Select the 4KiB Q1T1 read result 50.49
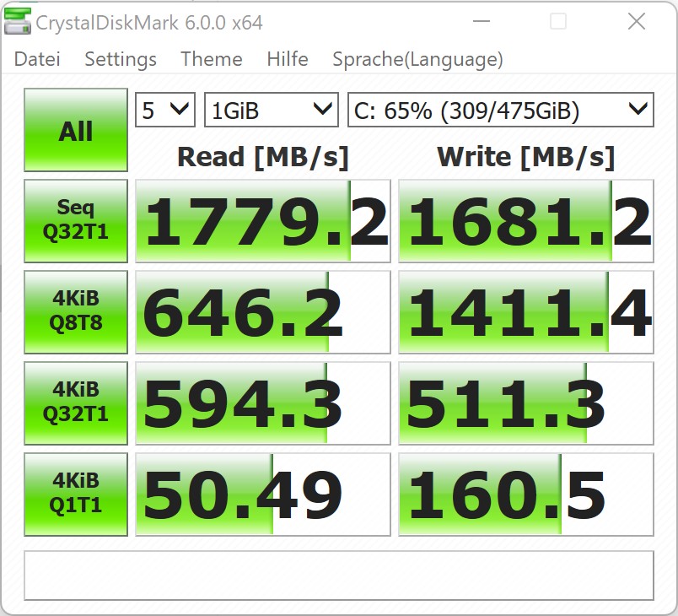This screenshot has height=616, width=678. [x=263, y=494]
